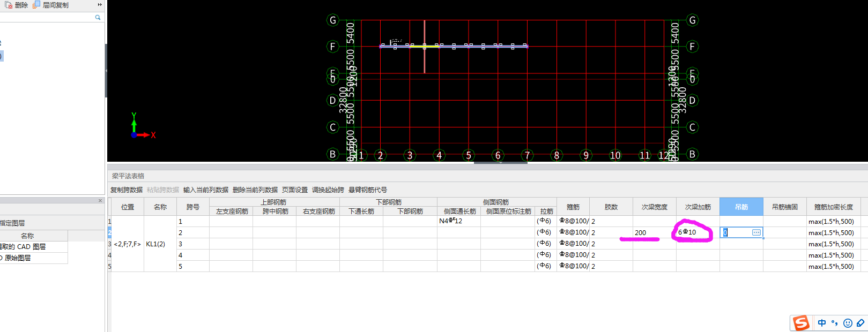Viewport: 868px width, 332px height.
Task: Select the 原始图层 layer row
Action: click(x=33, y=258)
